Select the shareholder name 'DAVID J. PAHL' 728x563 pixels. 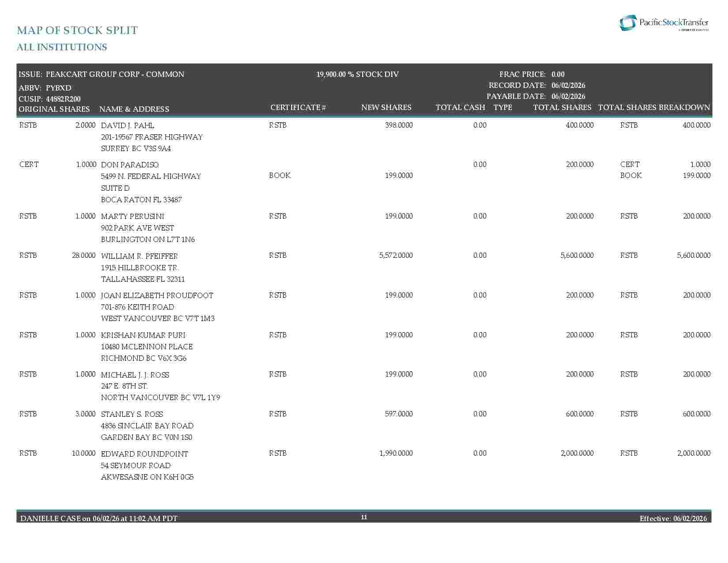128,125
